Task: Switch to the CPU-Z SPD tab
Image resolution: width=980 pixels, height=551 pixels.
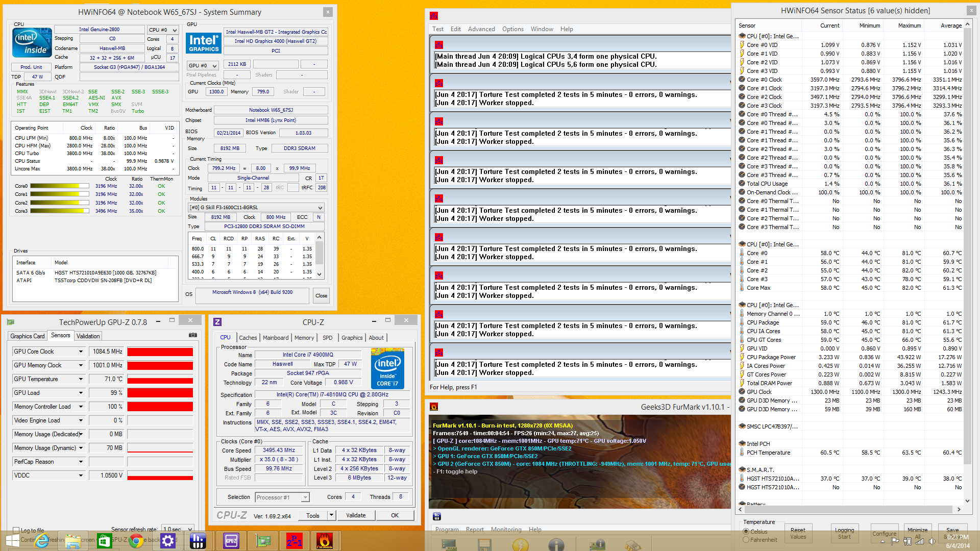Action: coord(328,338)
